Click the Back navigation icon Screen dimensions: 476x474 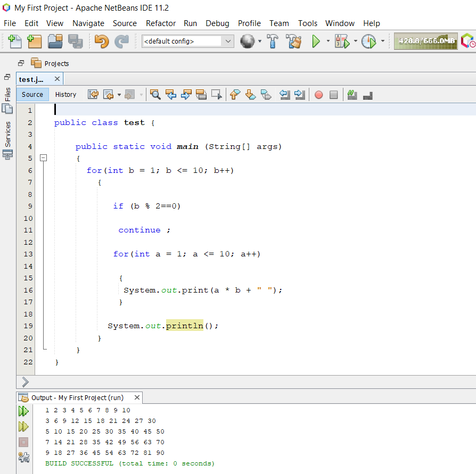109,95
